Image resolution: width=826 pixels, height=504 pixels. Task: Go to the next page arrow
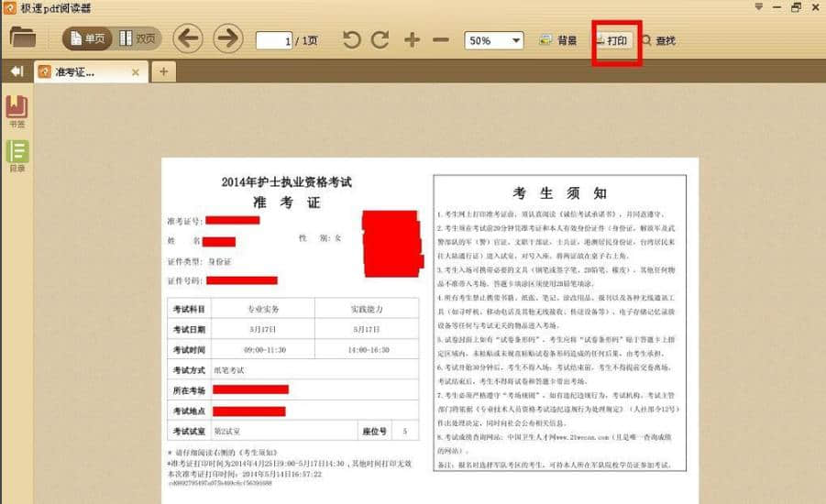coord(227,38)
